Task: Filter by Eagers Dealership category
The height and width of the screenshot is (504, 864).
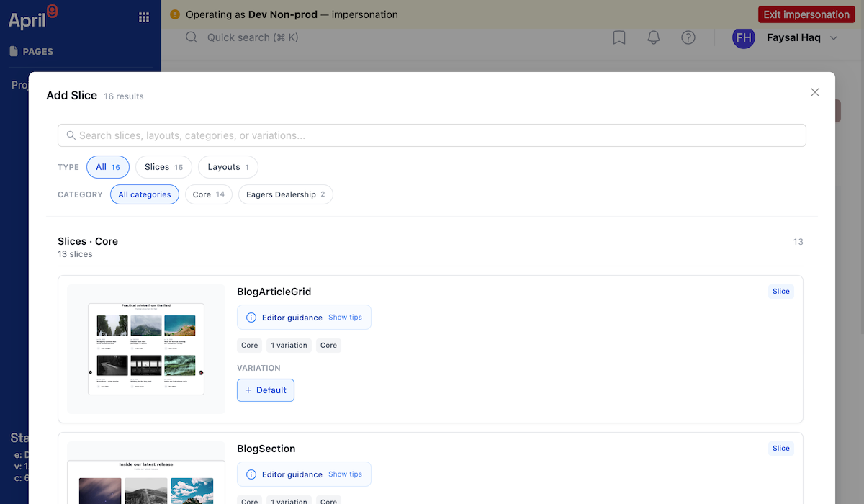Action: [x=286, y=194]
